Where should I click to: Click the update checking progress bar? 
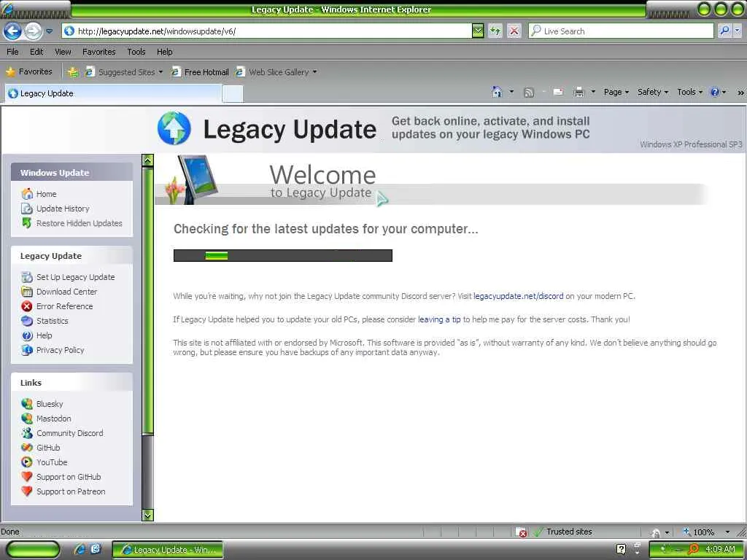(x=282, y=256)
